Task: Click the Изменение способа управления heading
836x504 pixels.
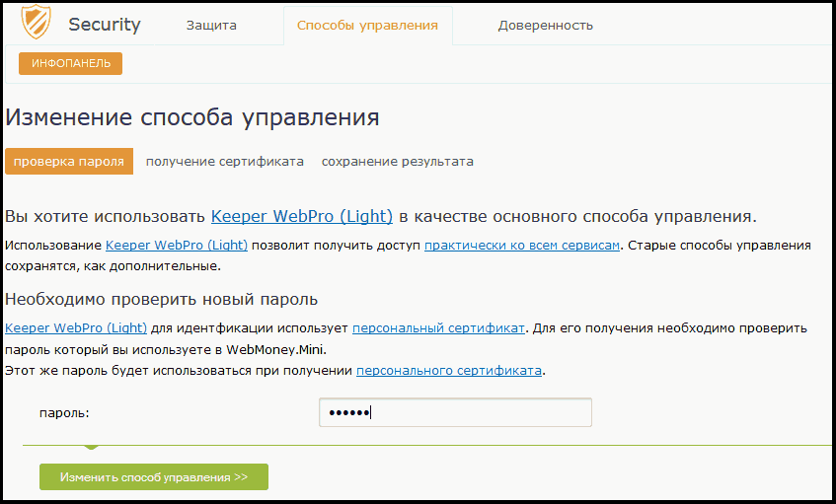Action: (191, 117)
